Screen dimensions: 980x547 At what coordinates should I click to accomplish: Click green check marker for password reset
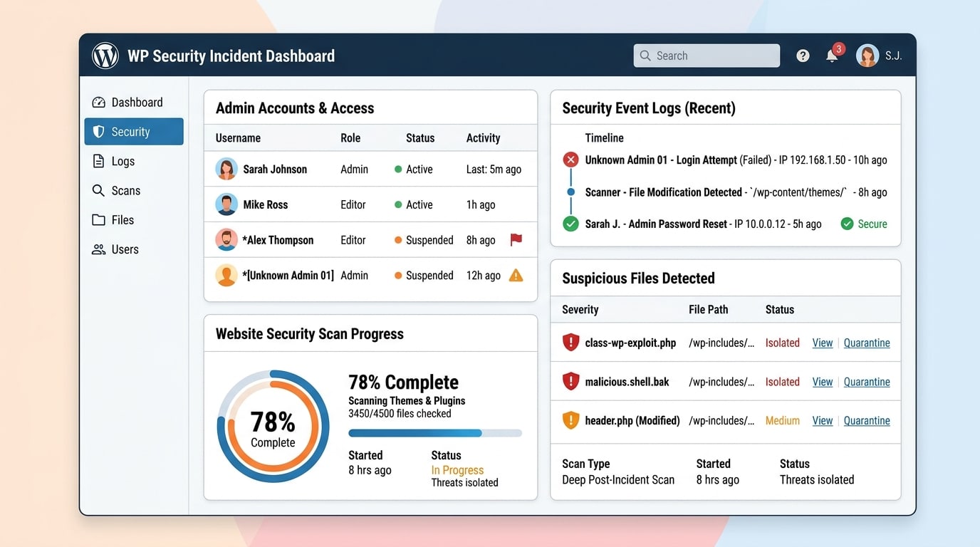click(x=570, y=224)
